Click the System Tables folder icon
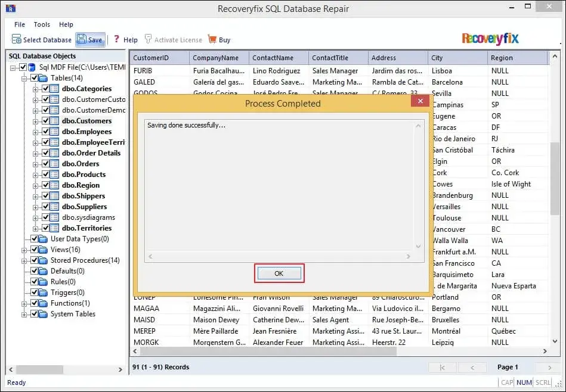This screenshot has height=392, width=566. coord(43,314)
